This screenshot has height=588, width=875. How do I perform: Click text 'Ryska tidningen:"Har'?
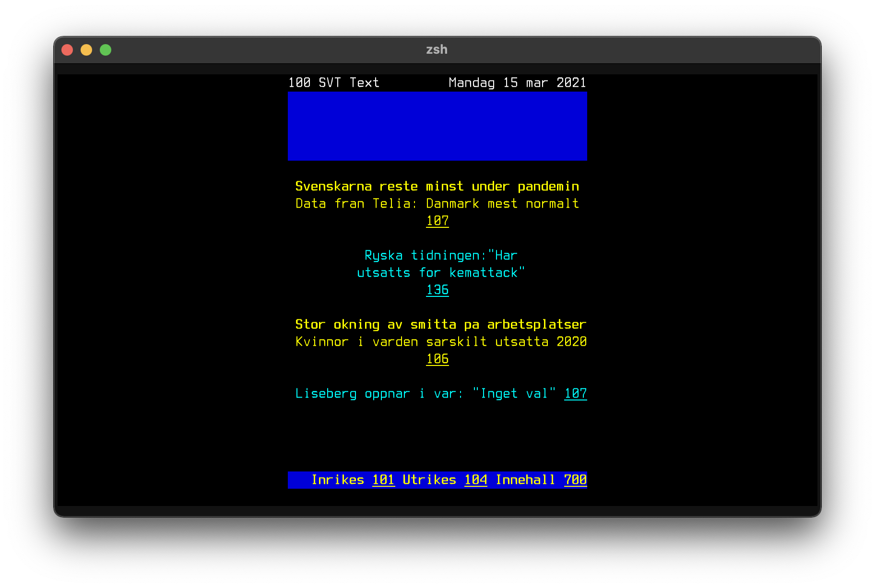pos(441,255)
